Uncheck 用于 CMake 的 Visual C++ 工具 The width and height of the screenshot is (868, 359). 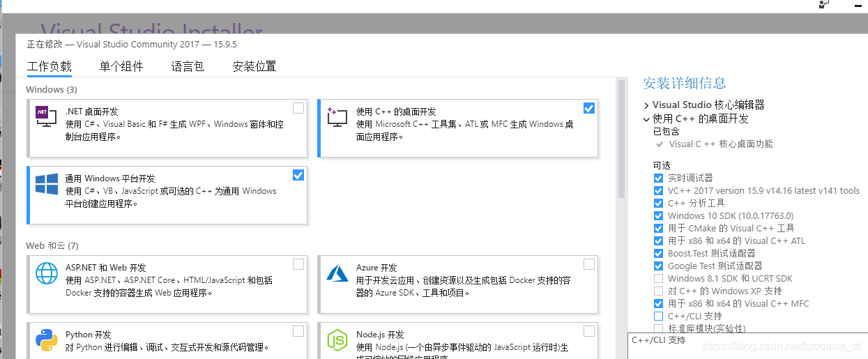(x=658, y=229)
